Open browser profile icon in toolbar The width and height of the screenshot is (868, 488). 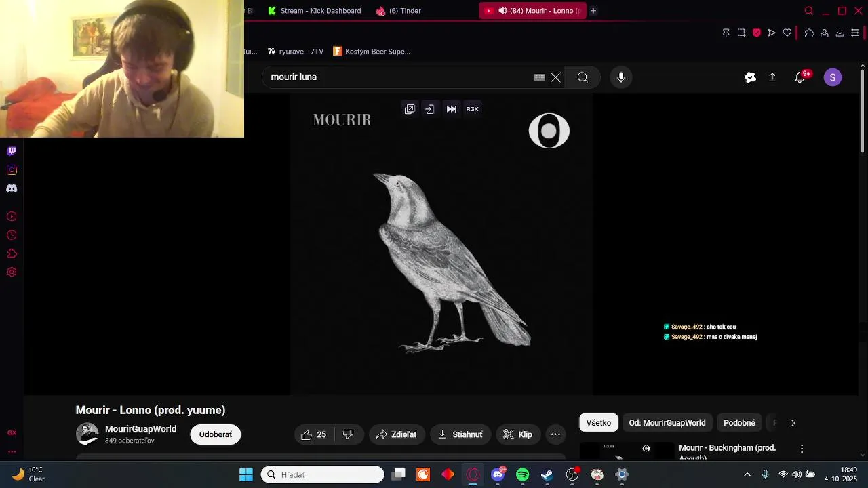coord(825,33)
